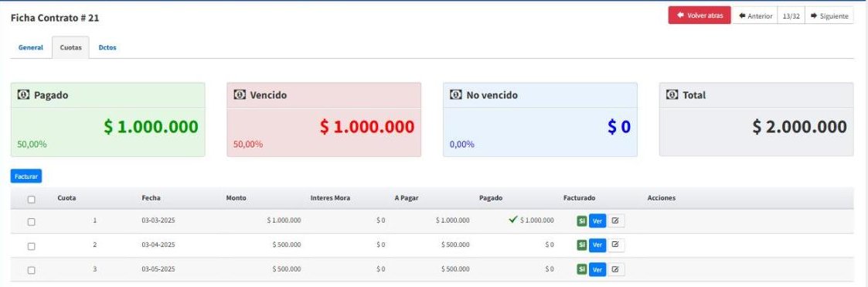The image size is (868, 287).
Task: Toggle the select-all checkbox in table header
Action: pyautogui.click(x=31, y=199)
